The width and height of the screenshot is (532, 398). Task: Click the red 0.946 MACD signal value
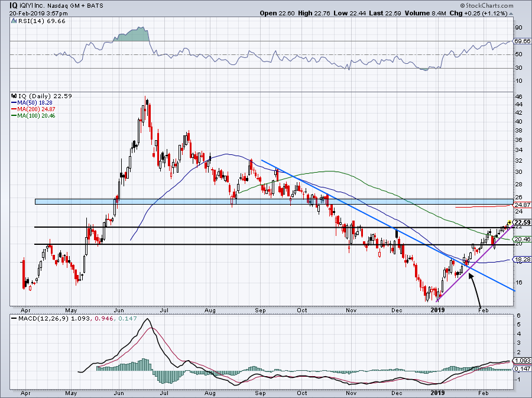tap(104, 319)
